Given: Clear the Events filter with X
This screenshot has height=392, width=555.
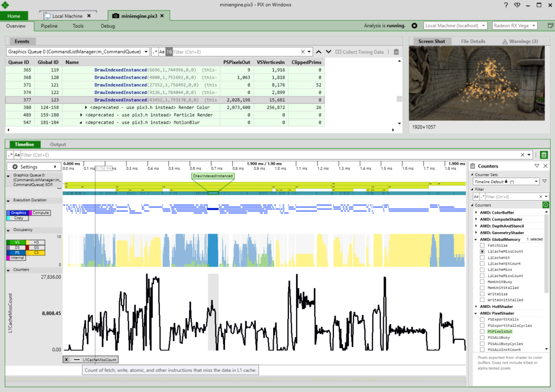Looking at the screenshot, I should click(x=302, y=52).
